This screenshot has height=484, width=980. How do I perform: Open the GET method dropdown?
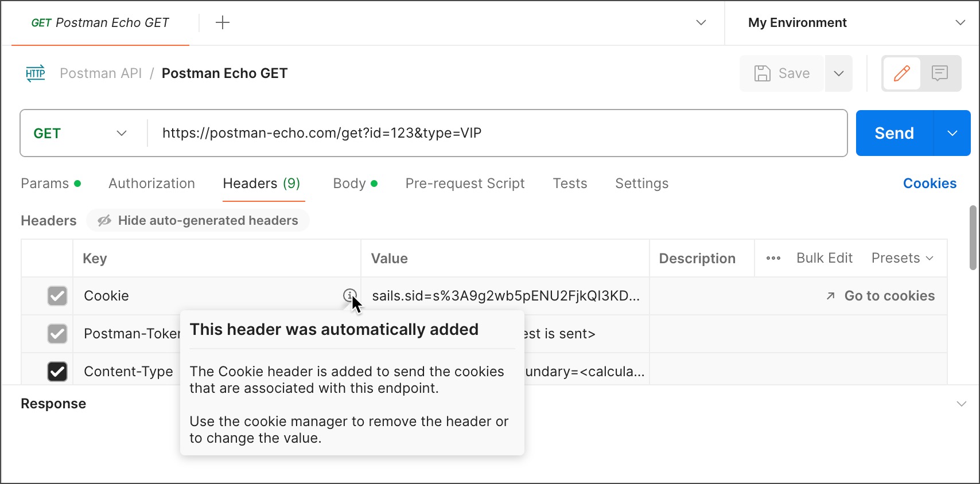tap(80, 133)
